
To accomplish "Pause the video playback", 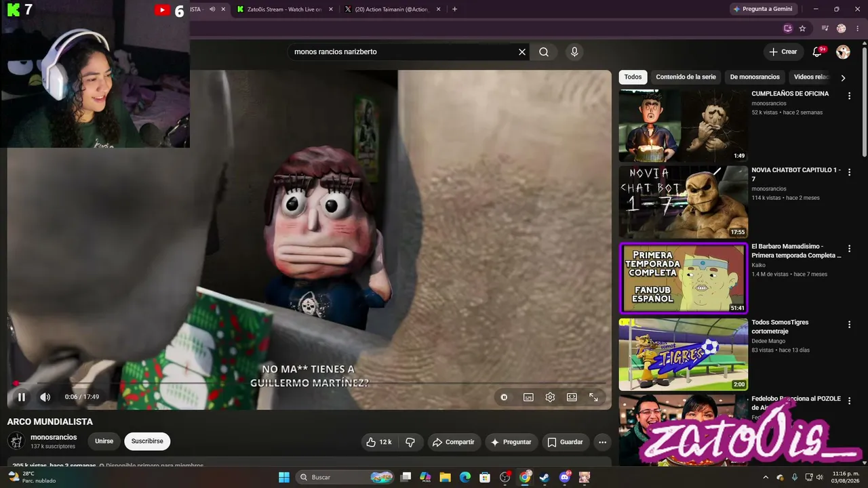I will pyautogui.click(x=22, y=397).
